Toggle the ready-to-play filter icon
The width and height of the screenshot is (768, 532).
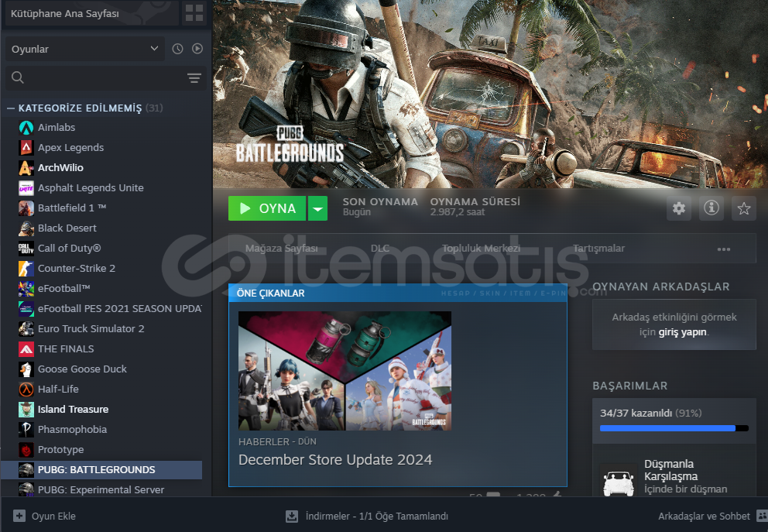coord(197,49)
